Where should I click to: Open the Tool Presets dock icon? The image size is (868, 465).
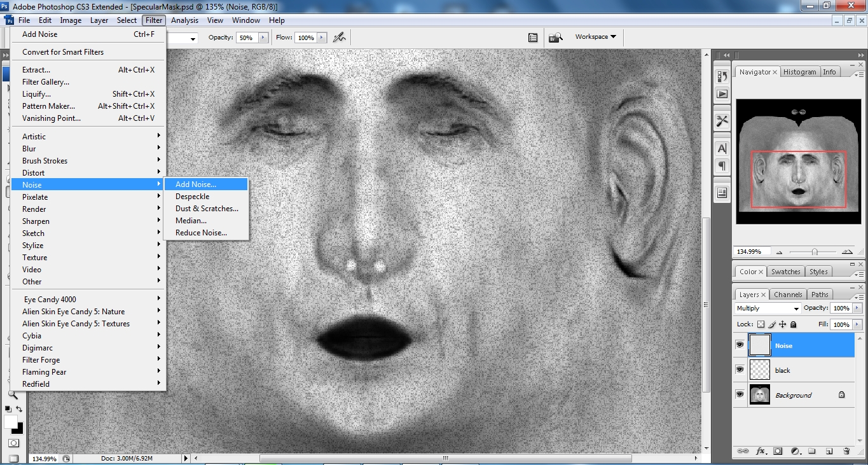point(722,121)
